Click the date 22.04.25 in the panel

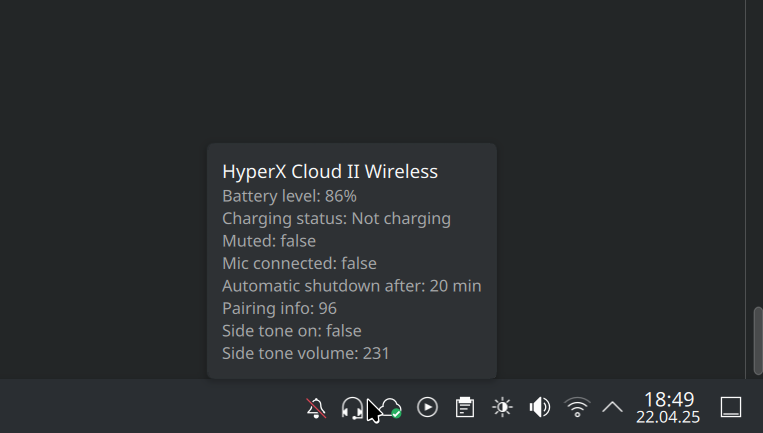[x=668, y=416]
